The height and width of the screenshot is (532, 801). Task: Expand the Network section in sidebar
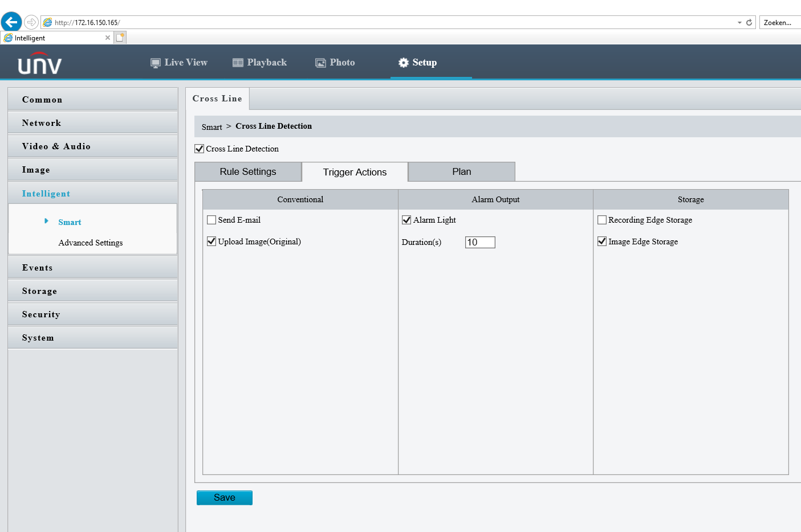pos(93,122)
